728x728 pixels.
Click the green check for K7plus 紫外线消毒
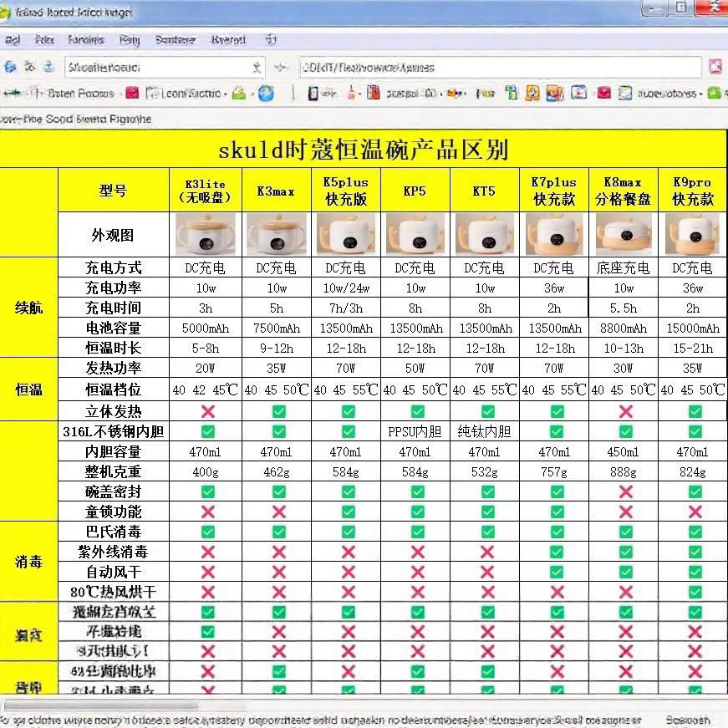(557, 552)
